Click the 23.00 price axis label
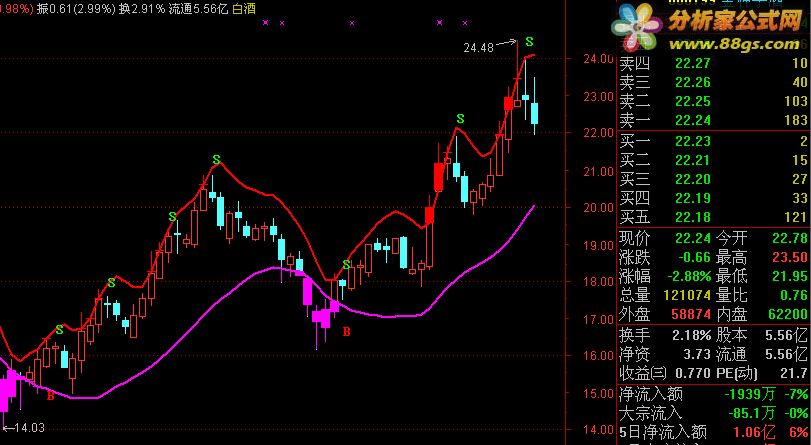 tap(598, 96)
